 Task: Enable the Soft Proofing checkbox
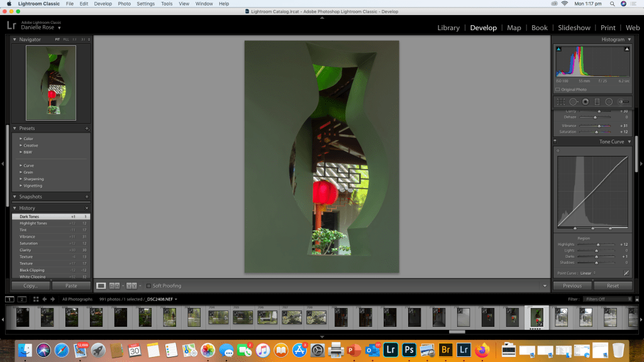(x=148, y=286)
